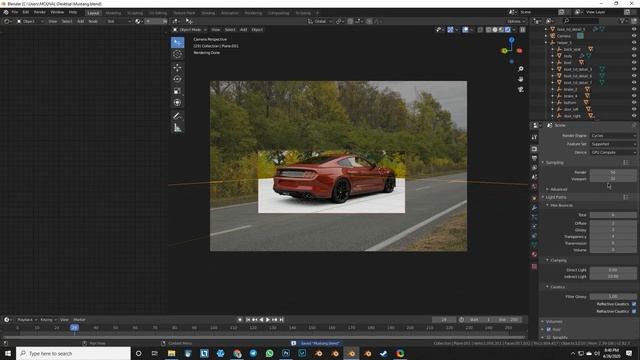The image size is (640, 360).
Task: Switch to the Layout workspace tab
Action: click(93, 13)
